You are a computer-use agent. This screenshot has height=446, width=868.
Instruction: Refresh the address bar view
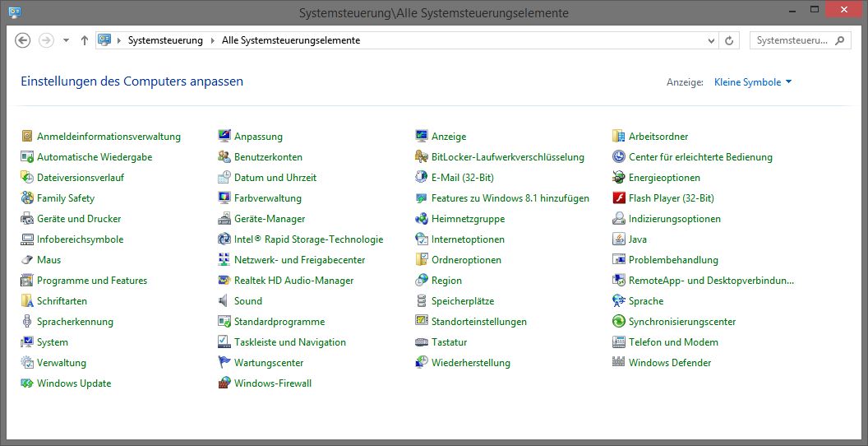[729, 40]
